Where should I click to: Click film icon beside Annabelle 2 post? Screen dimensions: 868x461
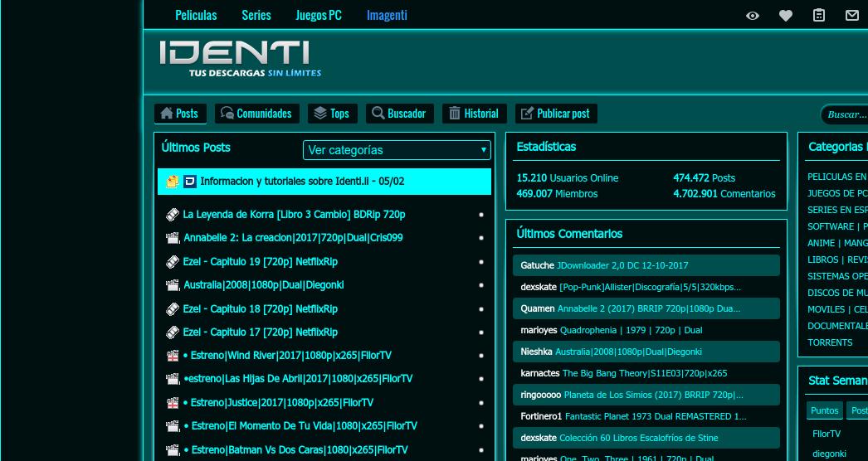click(173, 238)
